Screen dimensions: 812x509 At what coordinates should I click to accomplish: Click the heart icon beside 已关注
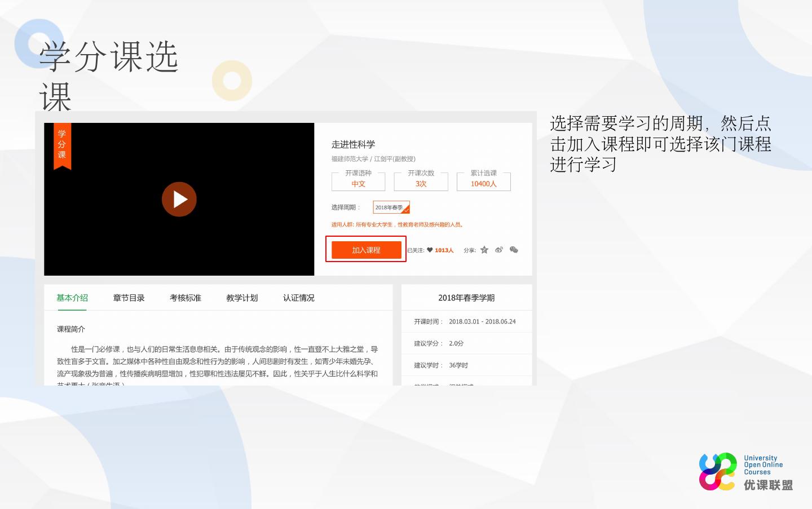click(430, 250)
